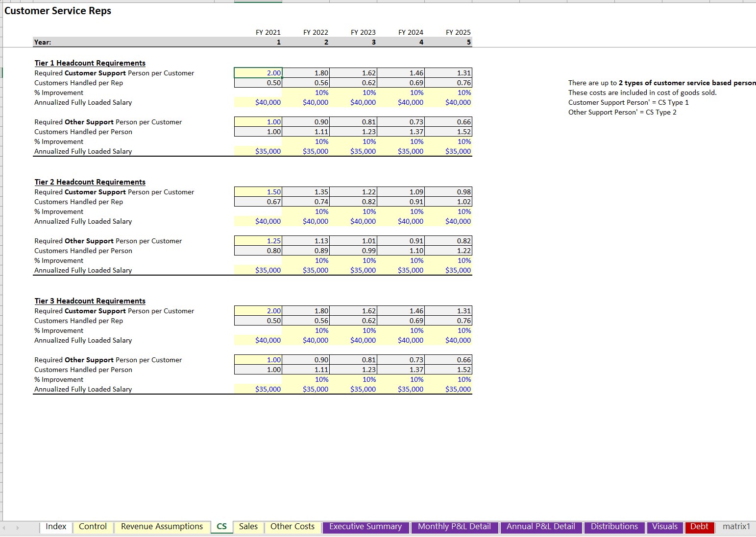The height and width of the screenshot is (537, 756).
Task: Switch to the Distributions sheet
Action: [x=614, y=527]
